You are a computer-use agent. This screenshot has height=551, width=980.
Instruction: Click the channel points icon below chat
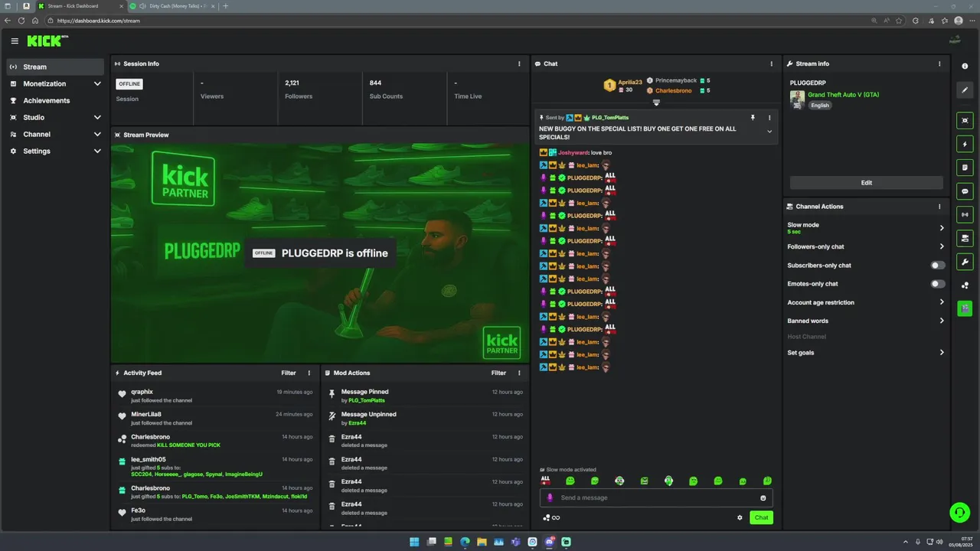point(547,517)
